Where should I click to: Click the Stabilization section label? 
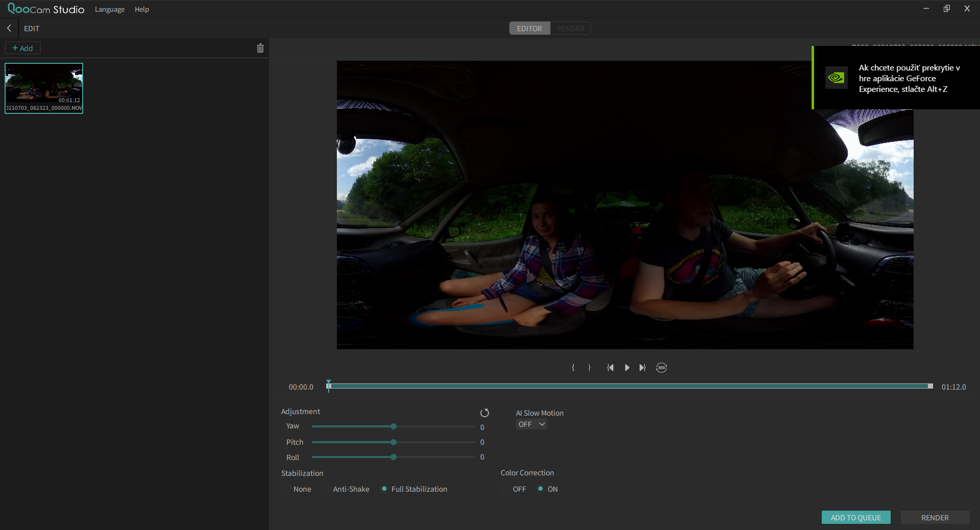[x=302, y=473]
